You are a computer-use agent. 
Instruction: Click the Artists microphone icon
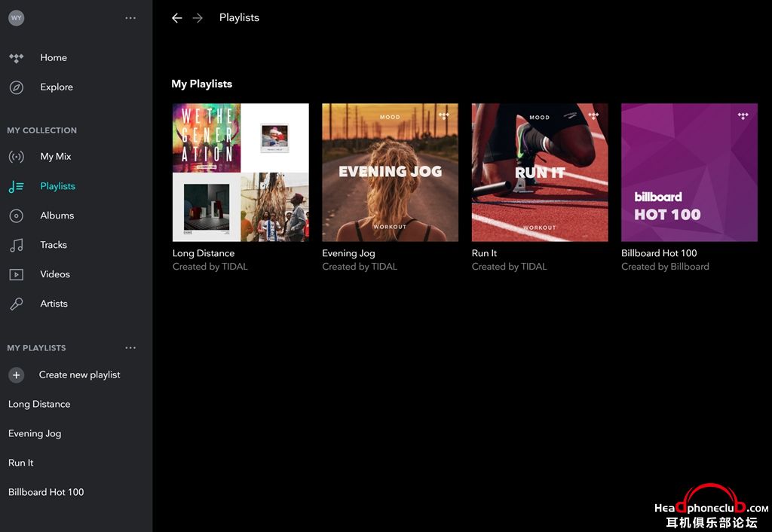(x=17, y=304)
